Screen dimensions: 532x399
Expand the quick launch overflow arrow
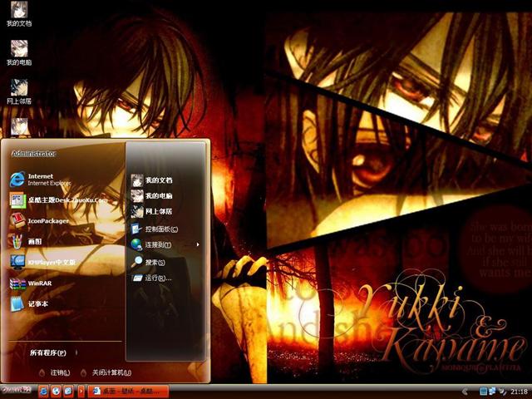tap(81, 391)
